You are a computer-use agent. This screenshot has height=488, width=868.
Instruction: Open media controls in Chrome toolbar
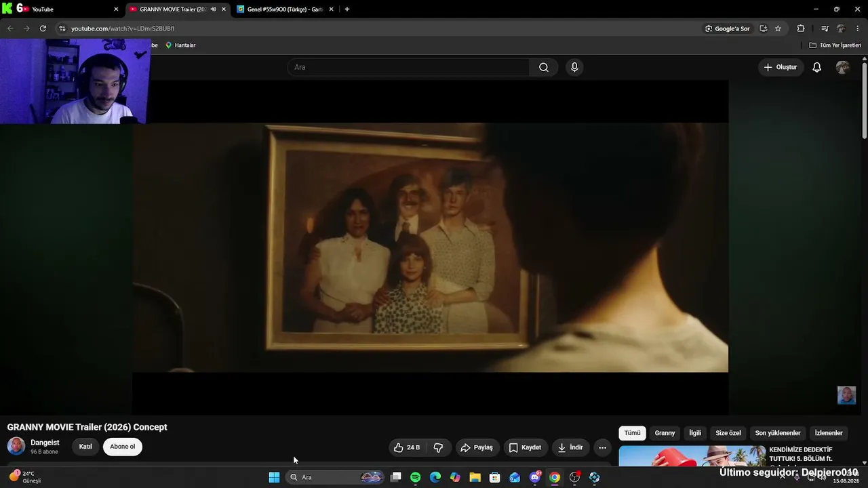(x=825, y=28)
